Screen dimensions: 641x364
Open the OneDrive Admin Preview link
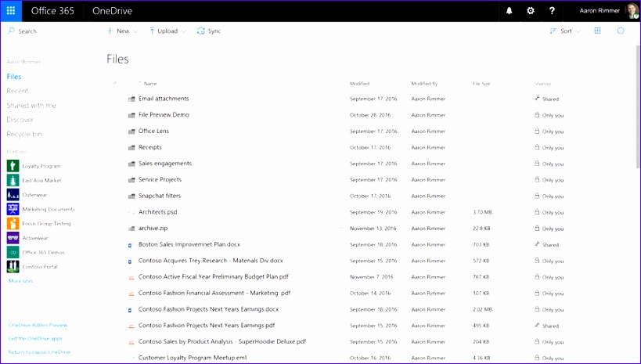click(38, 325)
